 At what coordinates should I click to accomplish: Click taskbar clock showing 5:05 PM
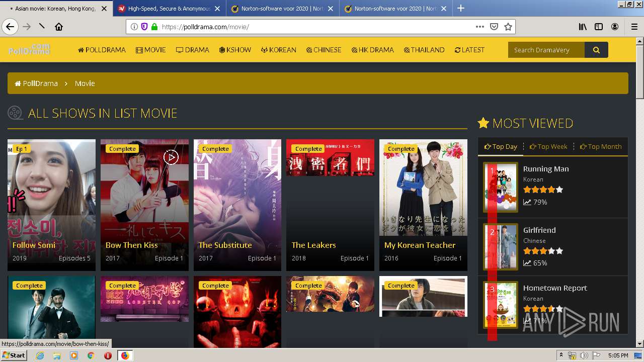pos(618,355)
